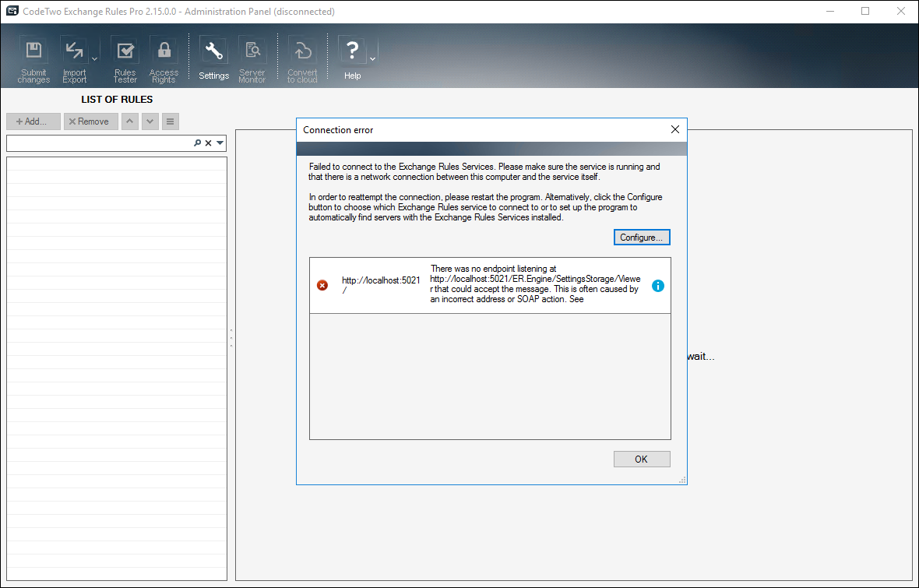Click OK in the Connection error dialog
Screen dimensions: 919x588
(642, 459)
